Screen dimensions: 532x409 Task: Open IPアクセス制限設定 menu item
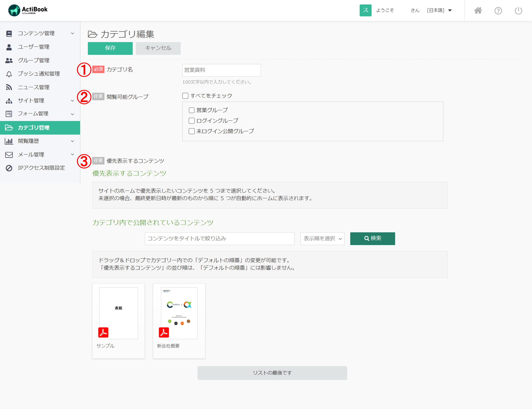click(40, 168)
